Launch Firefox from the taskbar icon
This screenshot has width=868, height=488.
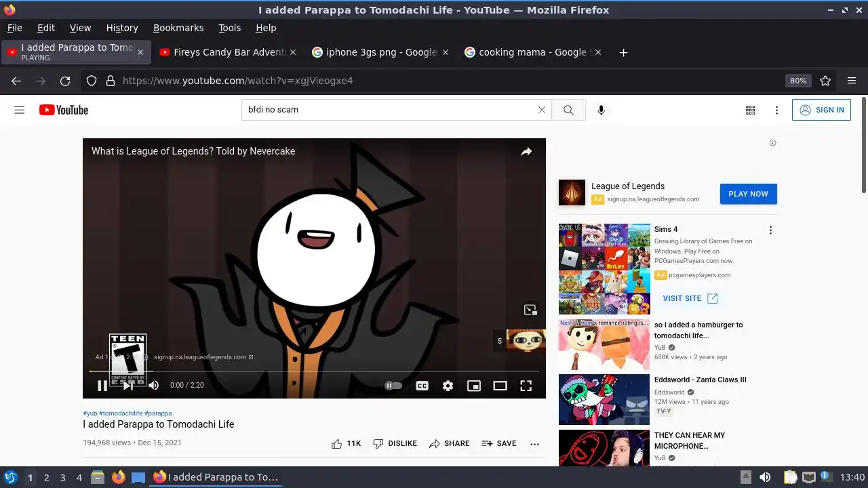pos(118,477)
